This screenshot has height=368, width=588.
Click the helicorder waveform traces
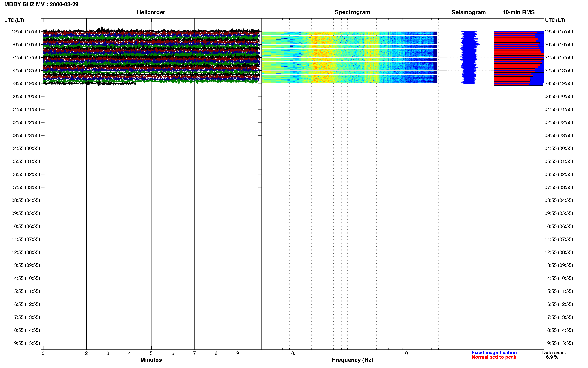(151, 56)
